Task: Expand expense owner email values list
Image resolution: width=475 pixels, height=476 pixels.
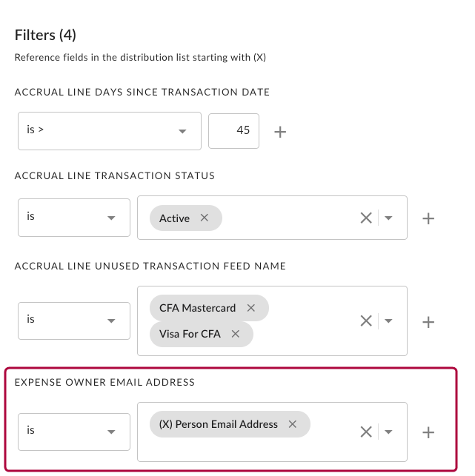Action: click(389, 432)
